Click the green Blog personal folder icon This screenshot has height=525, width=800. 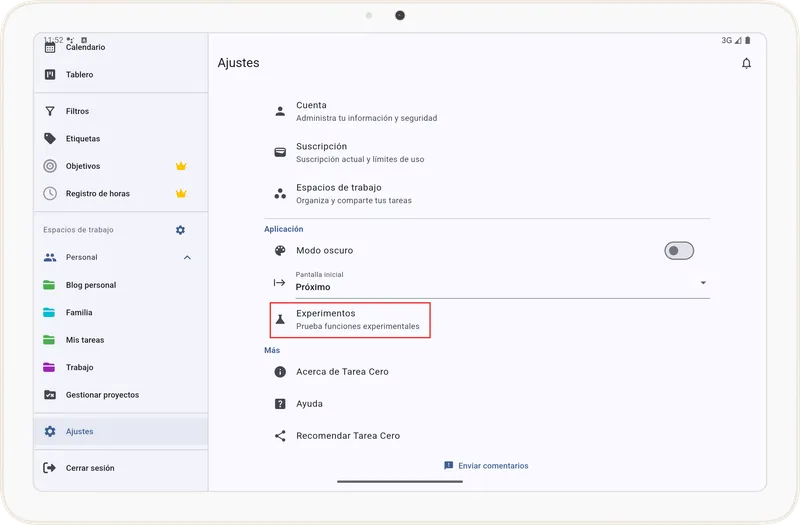coord(49,285)
